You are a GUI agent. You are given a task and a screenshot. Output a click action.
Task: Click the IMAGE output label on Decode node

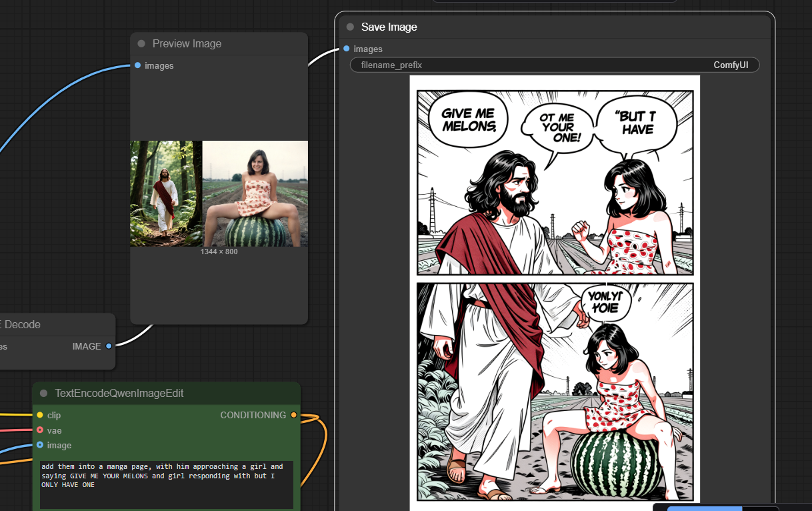[x=87, y=346]
